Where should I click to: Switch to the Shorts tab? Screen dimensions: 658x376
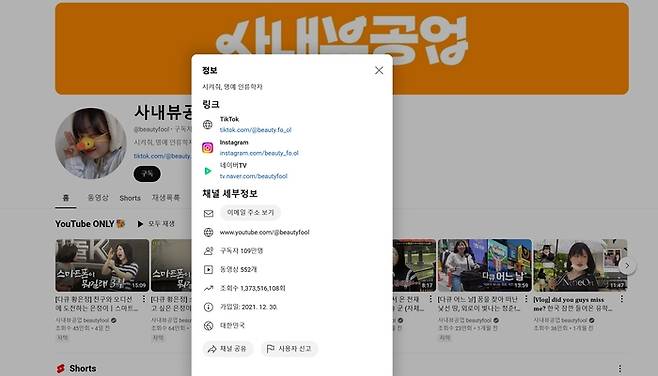pyautogui.click(x=130, y=198)
